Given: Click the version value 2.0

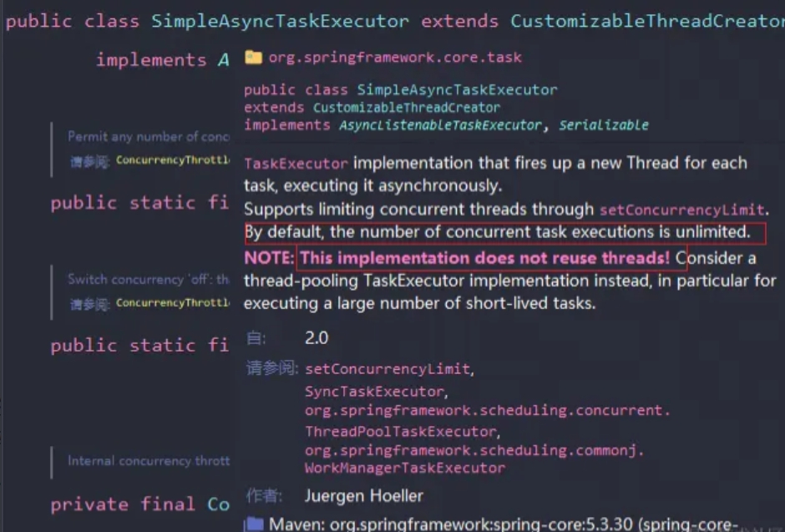Looking at the screenshot, I should [x=317, y=338].
